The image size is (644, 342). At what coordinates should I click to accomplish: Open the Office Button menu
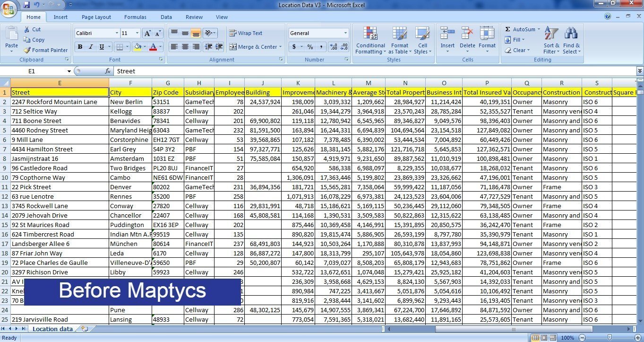tap(9, 9)
